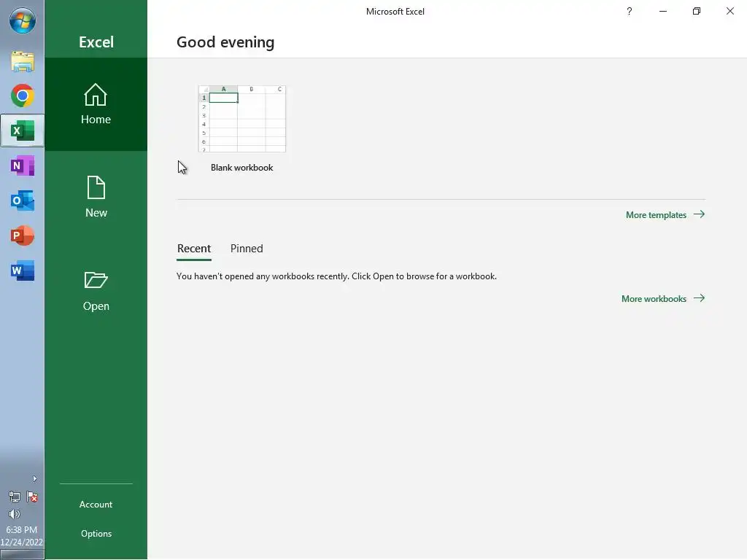
Task: Switch to the Recent tab
Action: click(x=194, y=249)
